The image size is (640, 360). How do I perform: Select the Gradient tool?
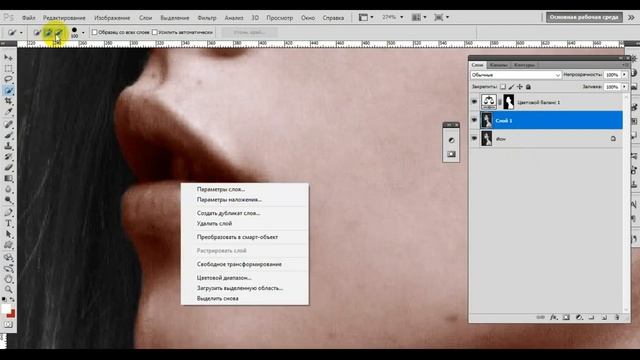pyautogui.click(x=8, y=178)
